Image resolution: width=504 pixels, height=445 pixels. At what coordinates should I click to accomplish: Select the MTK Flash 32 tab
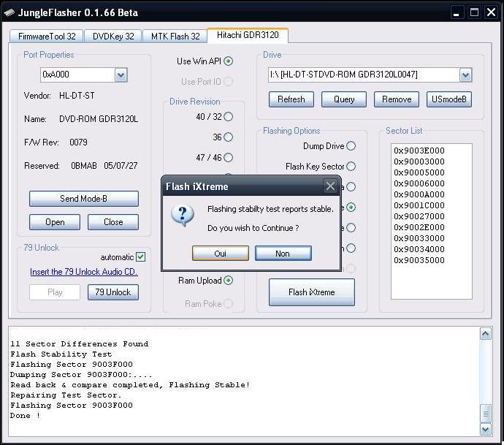(x=175, y=36)
